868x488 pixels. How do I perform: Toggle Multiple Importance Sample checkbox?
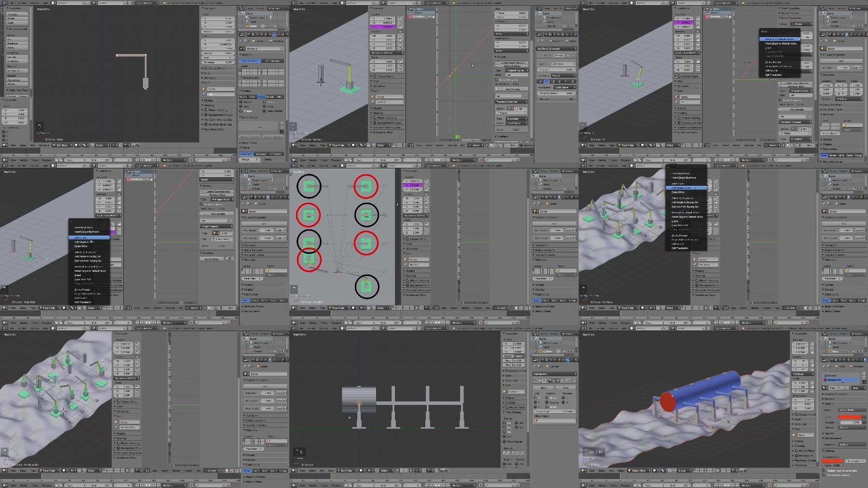point(824,470)
